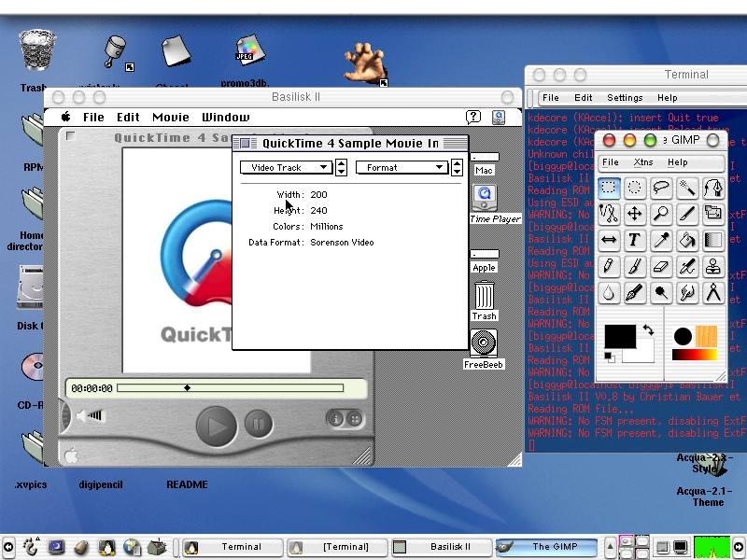Activate the Magnify zoom tool
The image size is (747, 560).
pos(661,214)
